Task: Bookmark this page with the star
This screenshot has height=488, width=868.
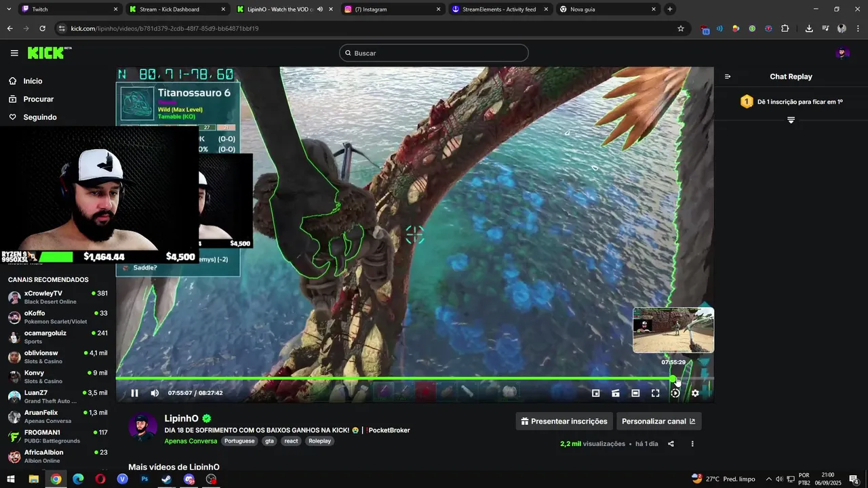Action: [x=681, y=28]
